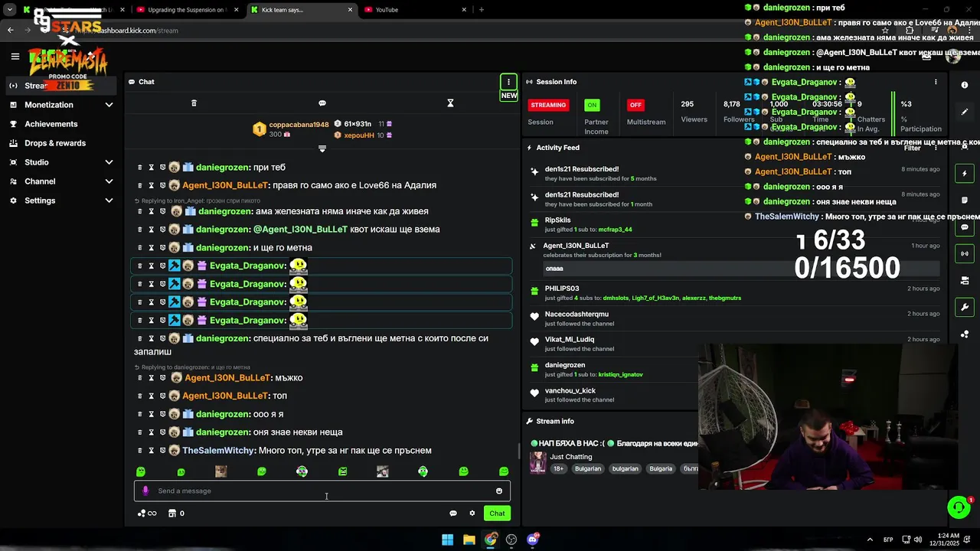Image resolution: width=980 pixels, height=551 pixels.
Task: Click username coppacabana1948 in the gift leaderboard
Action: click(299, 125)
